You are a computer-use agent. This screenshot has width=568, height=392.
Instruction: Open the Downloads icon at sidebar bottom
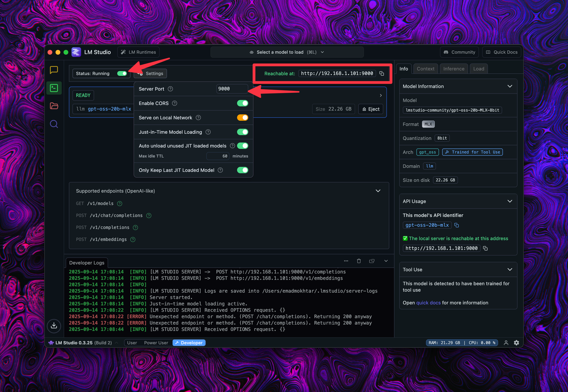point(54,326)
